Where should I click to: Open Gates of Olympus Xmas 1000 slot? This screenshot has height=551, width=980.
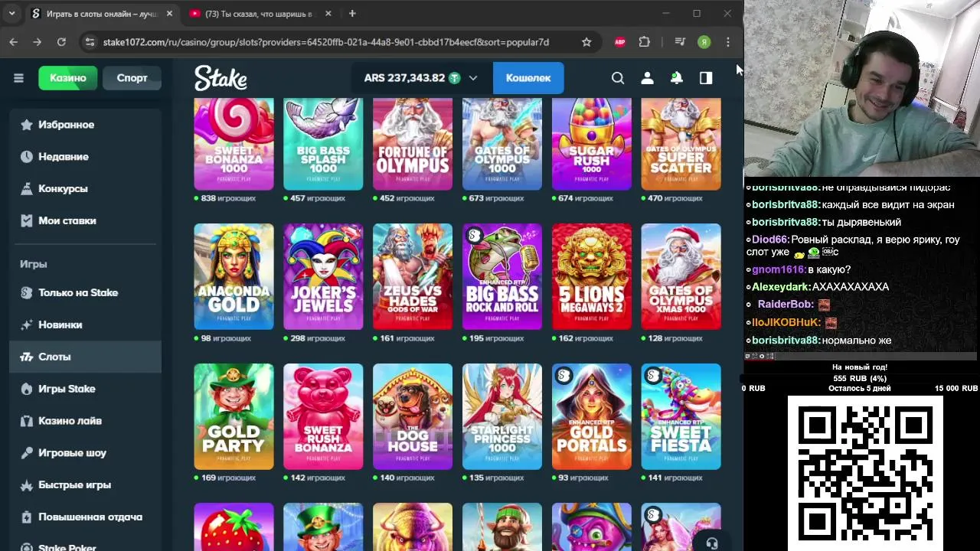(681, 276)
